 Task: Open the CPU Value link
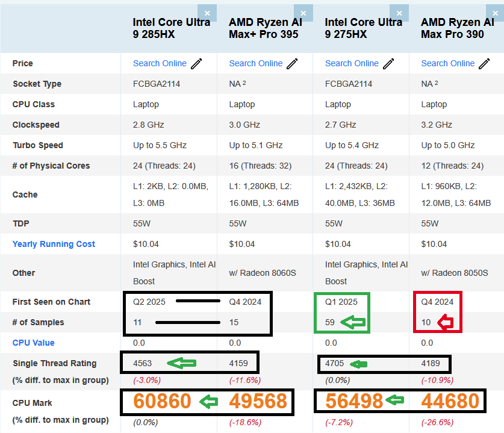click(x=34, y=343)
